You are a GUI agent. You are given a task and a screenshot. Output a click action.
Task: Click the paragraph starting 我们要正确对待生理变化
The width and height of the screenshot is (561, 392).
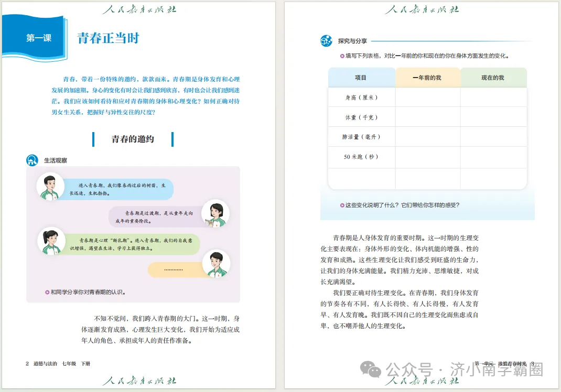(400, 309)
